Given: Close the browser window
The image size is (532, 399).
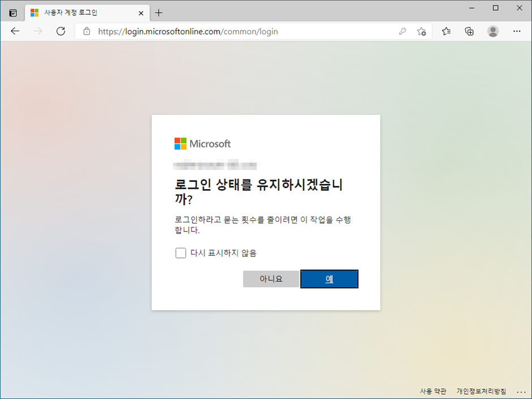Looking at the screenshot, I should [520, 8].
